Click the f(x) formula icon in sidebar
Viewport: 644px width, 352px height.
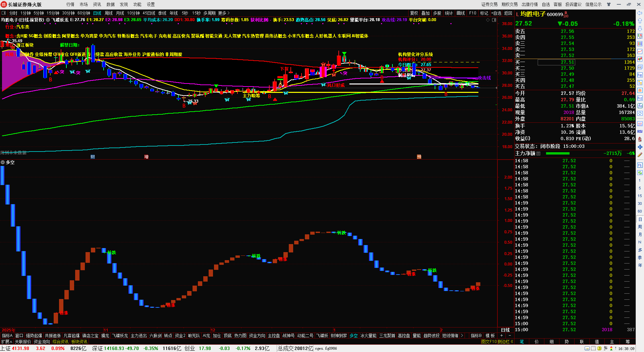click(x=640, y=106)
